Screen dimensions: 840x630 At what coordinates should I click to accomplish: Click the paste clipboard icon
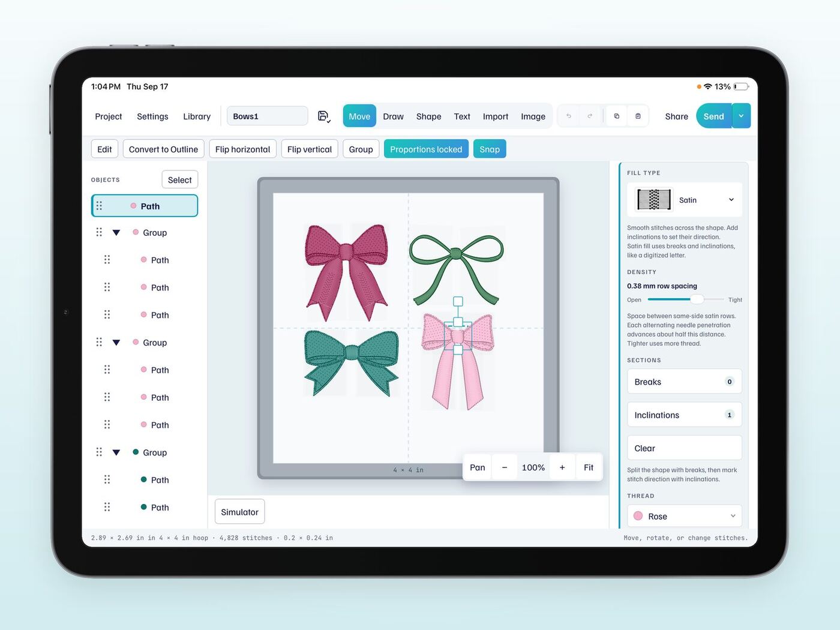pos(638,116)
